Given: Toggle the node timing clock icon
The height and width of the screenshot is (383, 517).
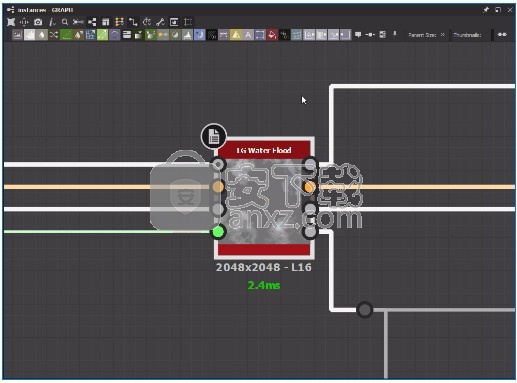Looking at the screenshot, I should click(147, 22).
